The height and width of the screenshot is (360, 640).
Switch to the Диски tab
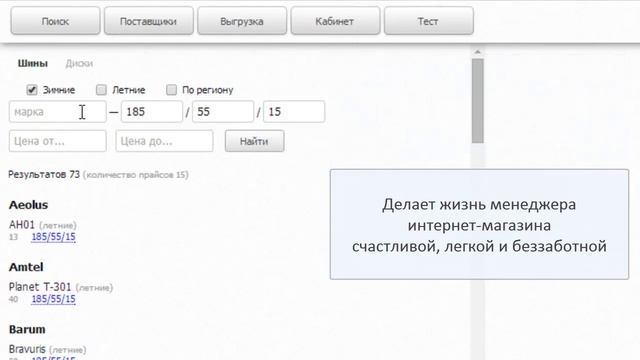point(79,63)
